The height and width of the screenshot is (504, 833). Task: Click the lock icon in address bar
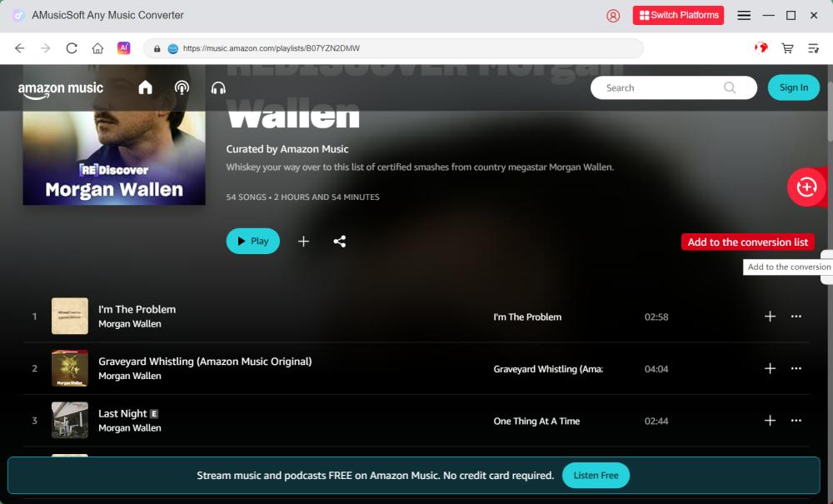point(157,48)
